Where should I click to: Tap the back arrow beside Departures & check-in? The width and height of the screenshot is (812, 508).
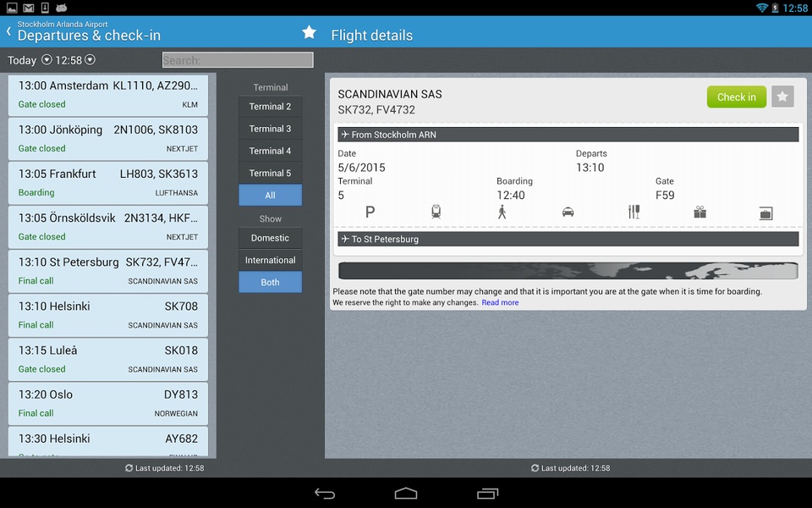point(8,31)
